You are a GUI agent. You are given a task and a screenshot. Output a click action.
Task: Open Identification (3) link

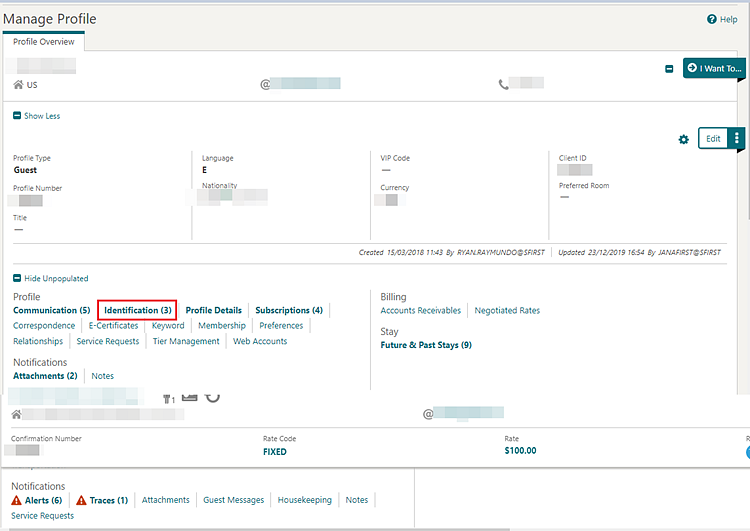(x=138, y=310)
